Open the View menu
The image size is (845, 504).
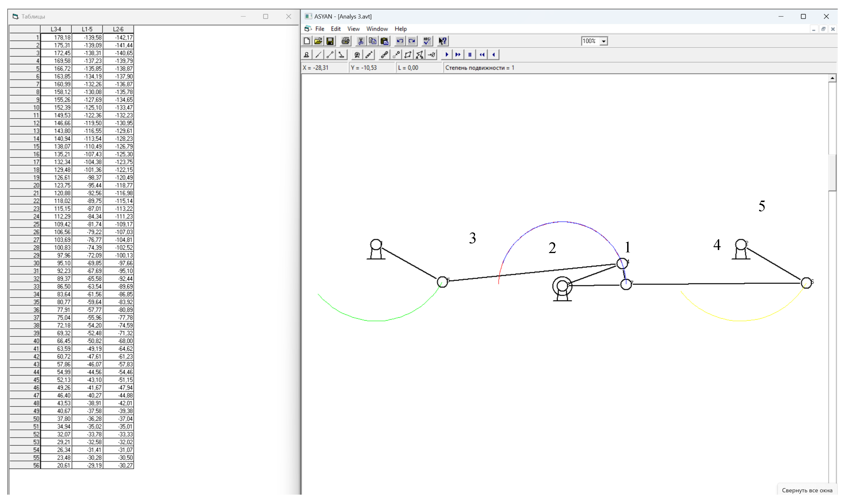[x=353, y=29]
